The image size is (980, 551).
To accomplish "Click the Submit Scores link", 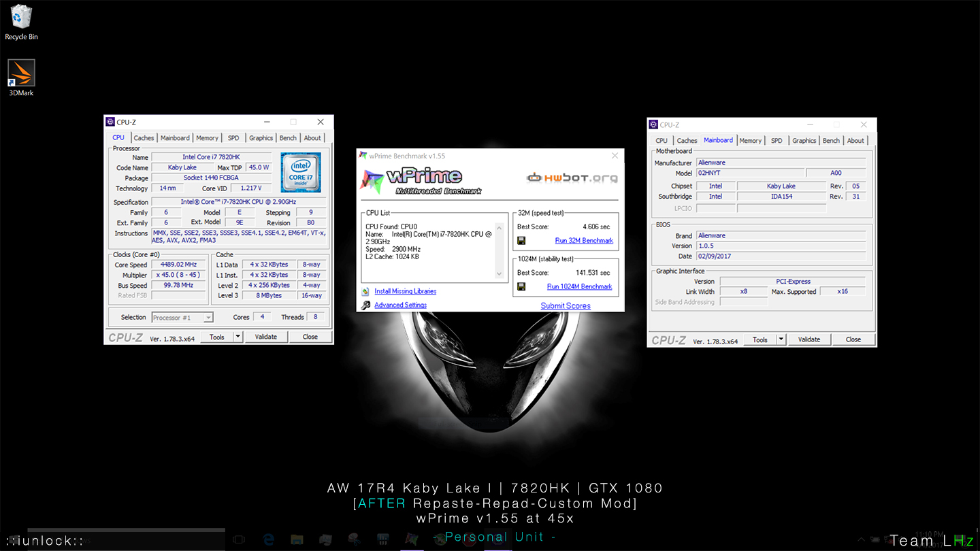I will pyautogui.click(x=566, y=305).
